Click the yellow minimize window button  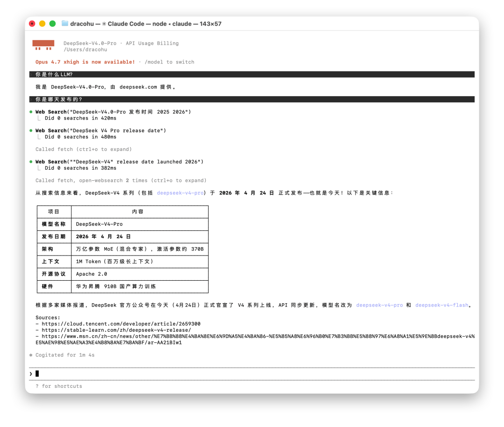(x=42, y=24)
